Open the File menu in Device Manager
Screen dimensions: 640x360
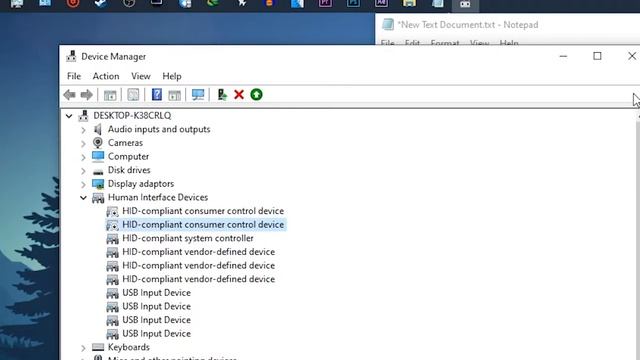point(74,76)
